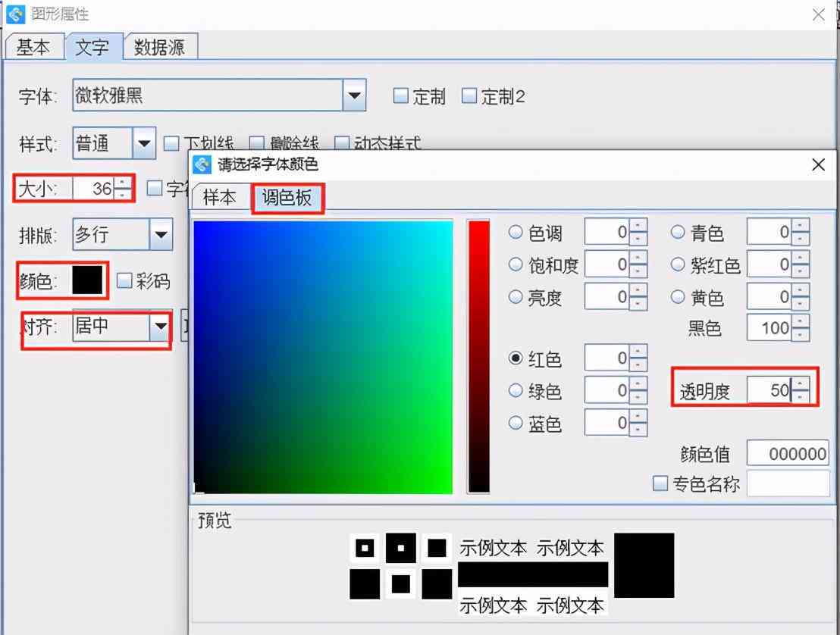Click the color dialog title icon
The image size is (840, 635).
coord(202,164)
